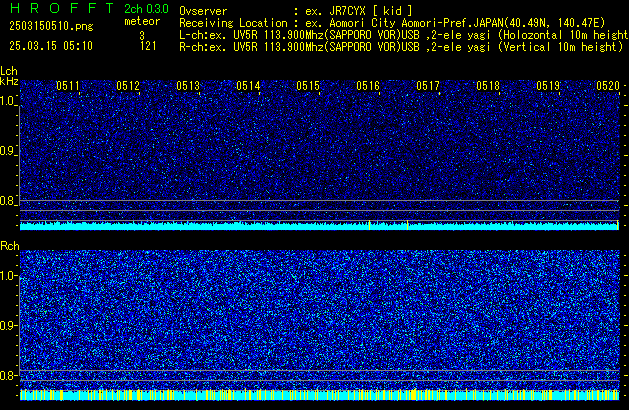Click the Lch cyan signal level strip
This screenshot has height=410, width=629.
coord(319,225)
